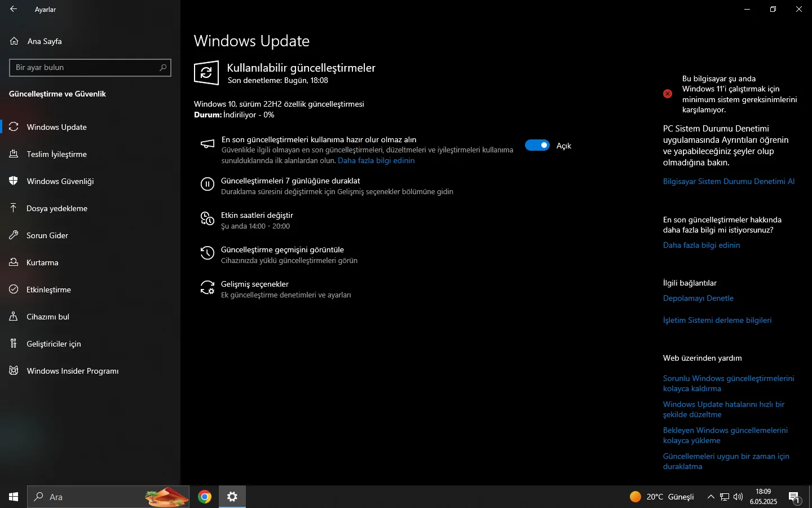
Task: Open the volume control in the system tray
Action: [738, 497]
